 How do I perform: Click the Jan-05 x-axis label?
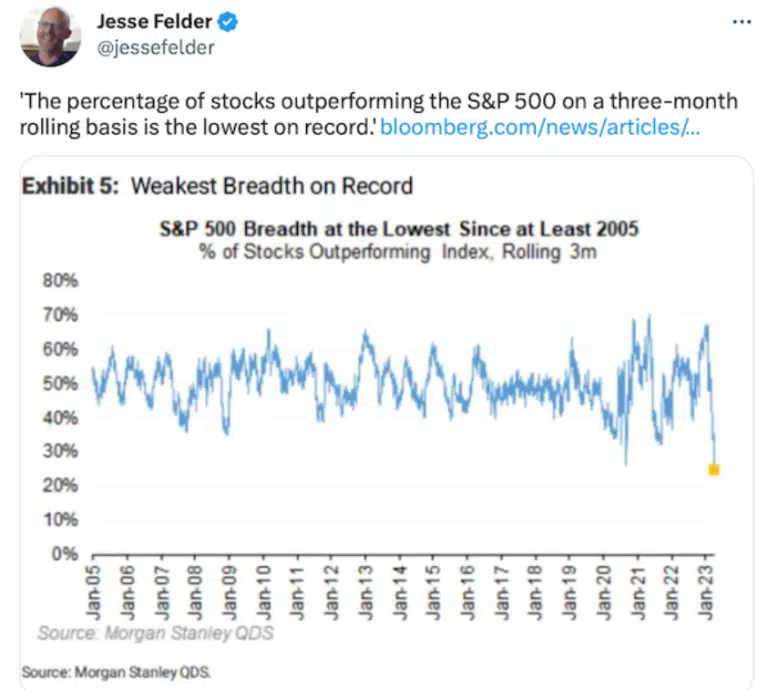tap(93, 593)
